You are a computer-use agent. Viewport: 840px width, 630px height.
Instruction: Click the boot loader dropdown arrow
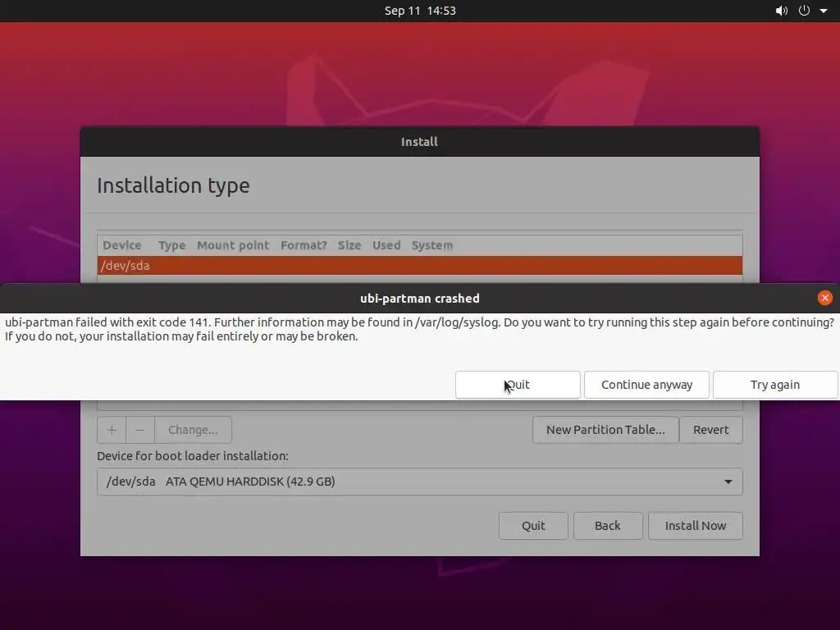pyautogui.click(x=728, y=482)
